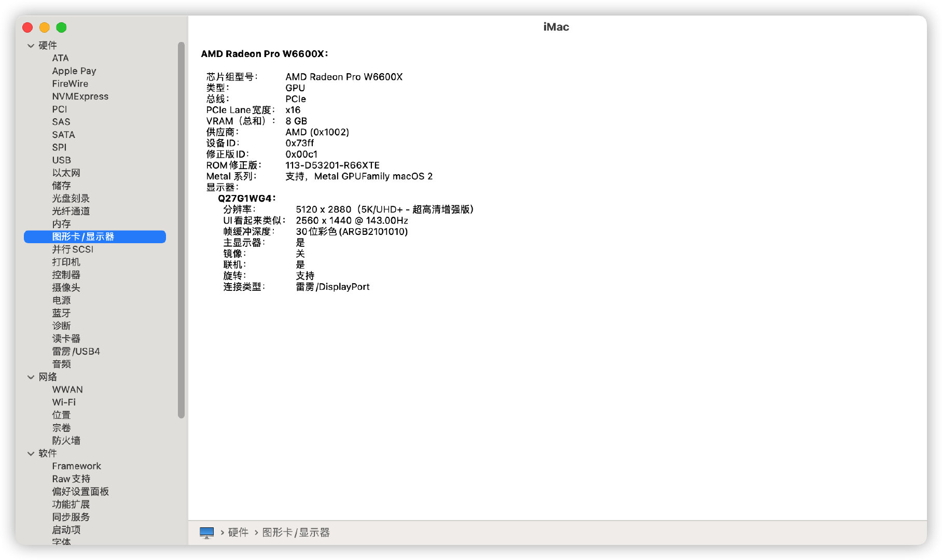942x560 pixels.
Task: Select SPI in the hardware list
Action: pyautogui.click(x=59, y=147)
